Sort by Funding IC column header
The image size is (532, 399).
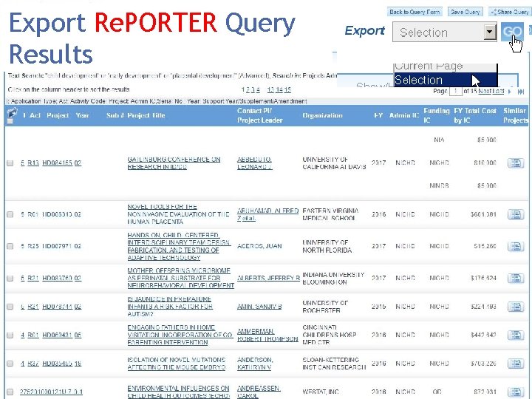(437, 115)
